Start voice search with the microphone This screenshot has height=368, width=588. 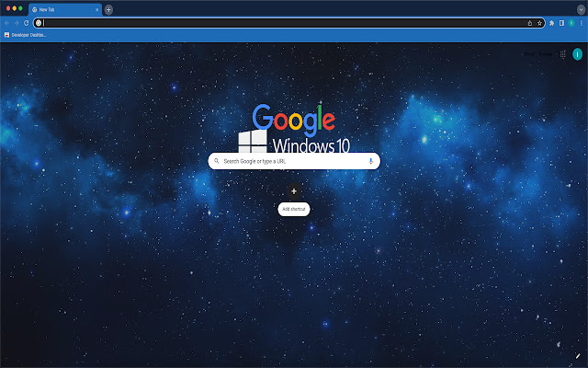click(x=370, y=161)
